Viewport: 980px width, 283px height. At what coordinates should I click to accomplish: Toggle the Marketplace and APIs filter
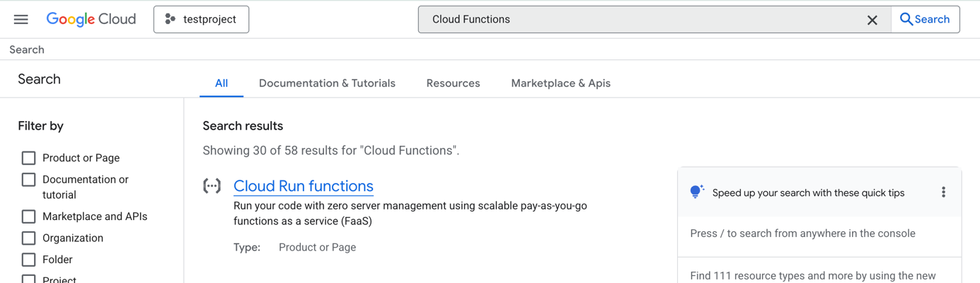[x=29, y=216]
